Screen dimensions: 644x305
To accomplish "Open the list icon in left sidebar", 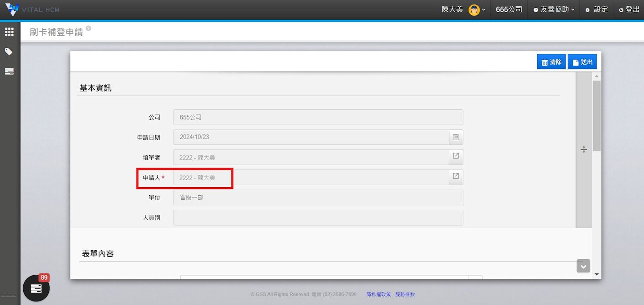I will click(9, 71).
